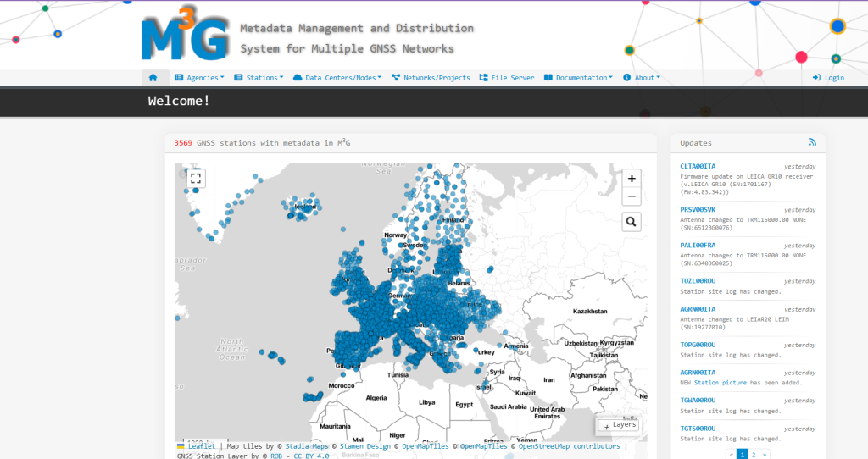
Task: Open the RSS feed icon in Updates
Action: 811,142
